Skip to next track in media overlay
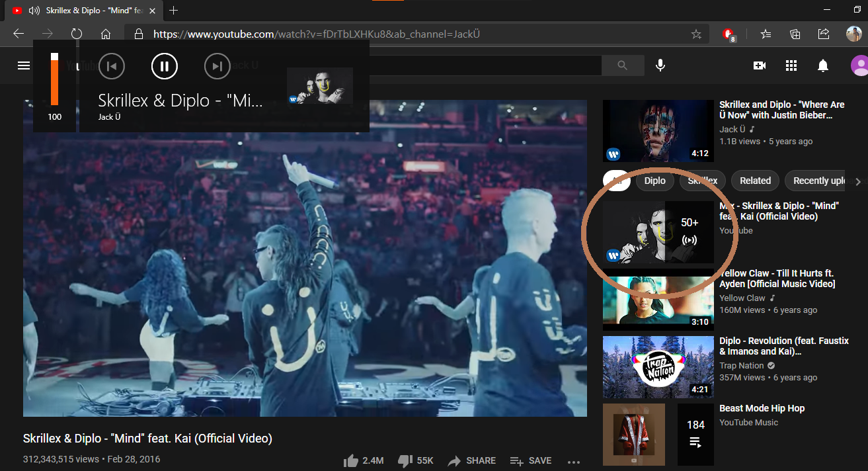This screenshot has width=868, height=471. [217, 65]
